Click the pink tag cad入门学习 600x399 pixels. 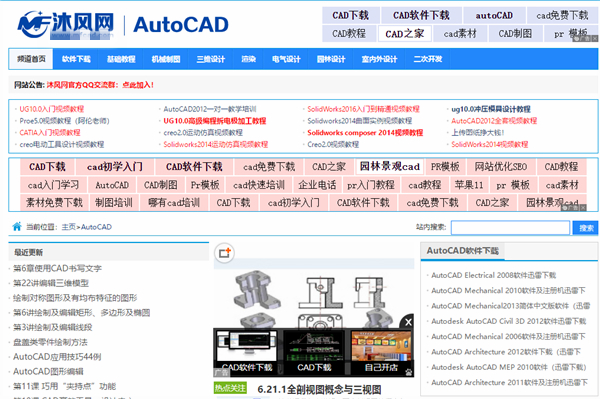click(53, 185)
